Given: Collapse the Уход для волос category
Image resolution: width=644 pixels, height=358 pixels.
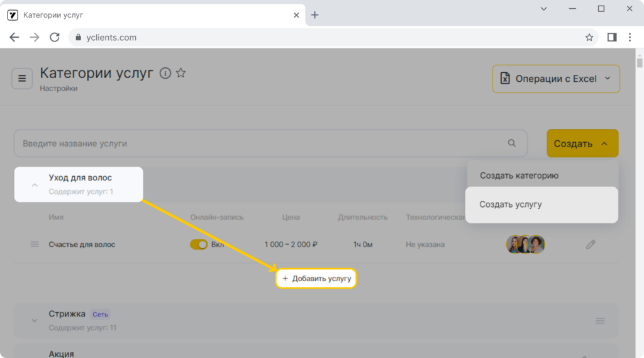Looking at the screenshot, I should pyautogui.click(x=35, y=185).
